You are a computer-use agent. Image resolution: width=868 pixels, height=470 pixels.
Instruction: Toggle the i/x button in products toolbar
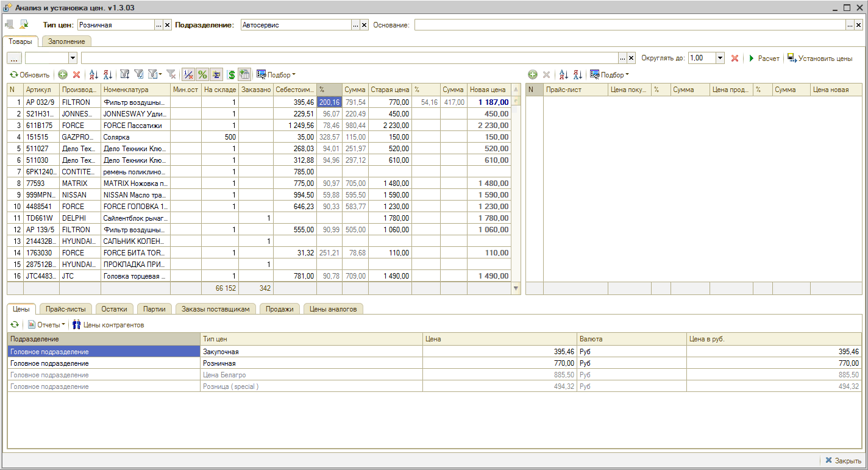[188, 75]
